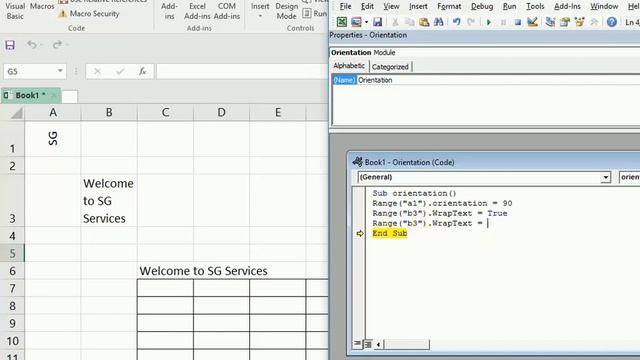The width and height of the screenshot is (640, 360).
Task: Open the Edit menu in VBA editor
Action: click(x=367, y=7)
